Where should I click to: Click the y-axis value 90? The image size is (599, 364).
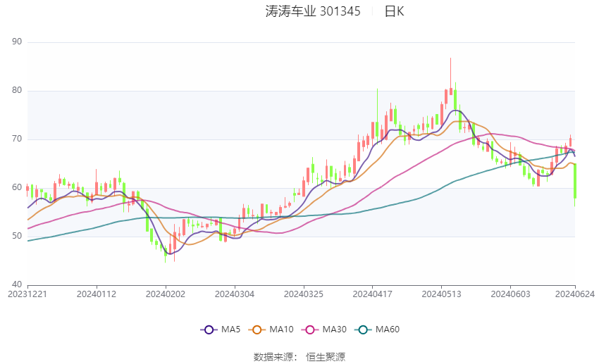coord(17,42)
